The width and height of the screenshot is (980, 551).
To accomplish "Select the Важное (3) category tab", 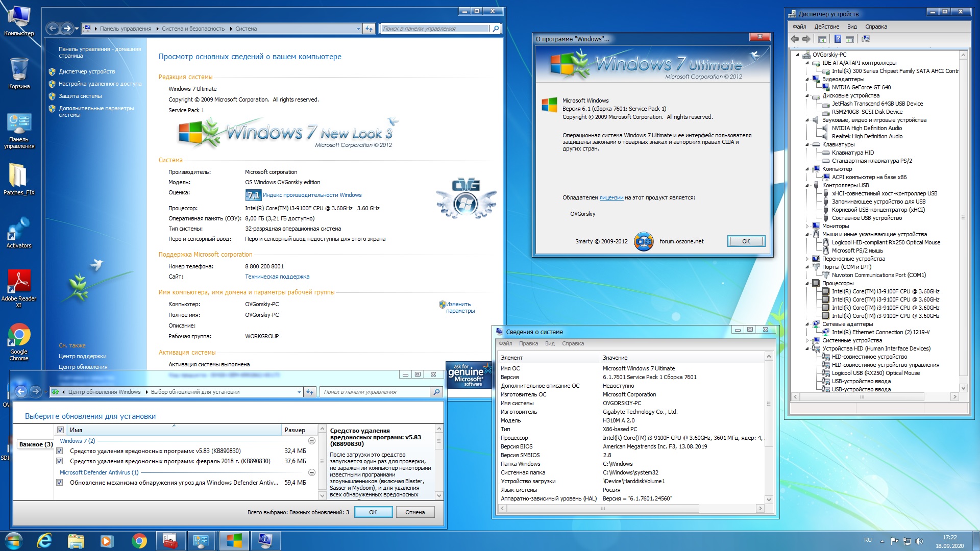I will pos(36,444).
